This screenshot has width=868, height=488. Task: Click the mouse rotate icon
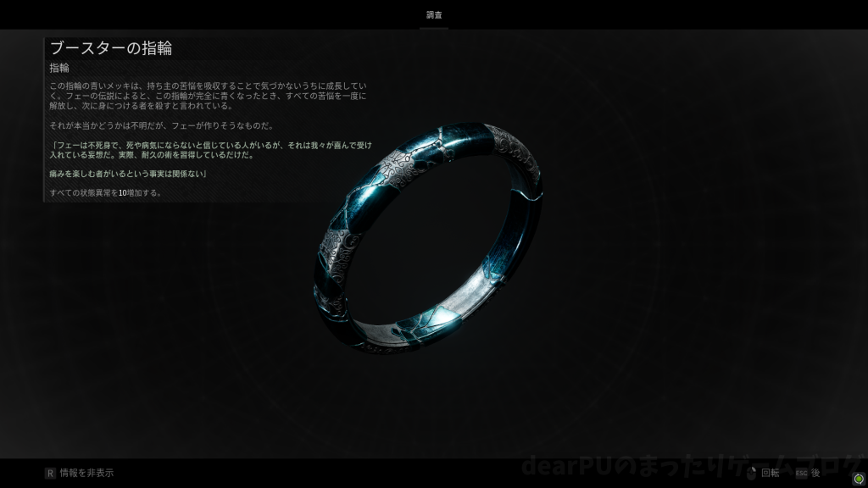pos(751,473)
